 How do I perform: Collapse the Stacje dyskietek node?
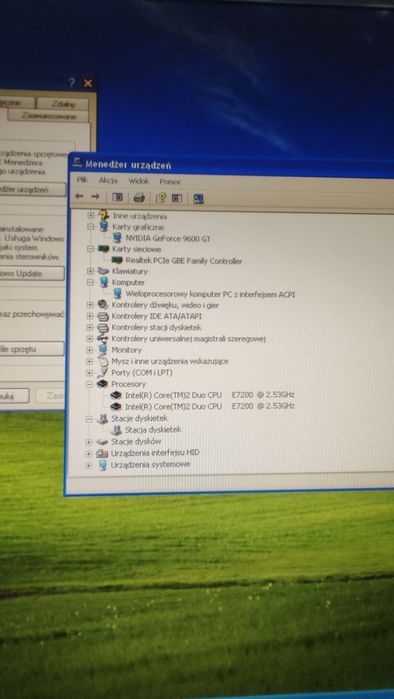pos(89,419)
